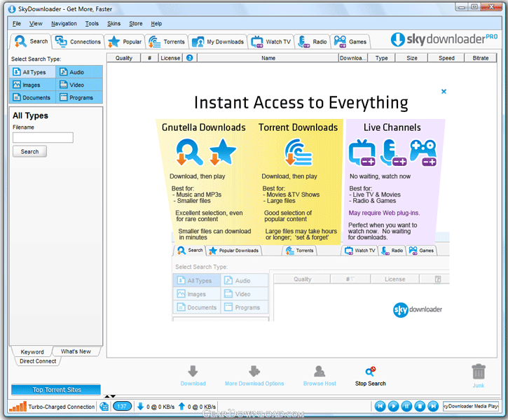Switch to the What's New tab
Viewport: 508px width, 420px height.
(x=76, y=351)
